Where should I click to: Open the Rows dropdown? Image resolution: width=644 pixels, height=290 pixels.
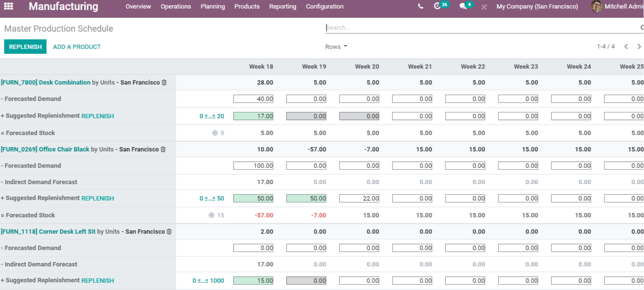[336, 47]
